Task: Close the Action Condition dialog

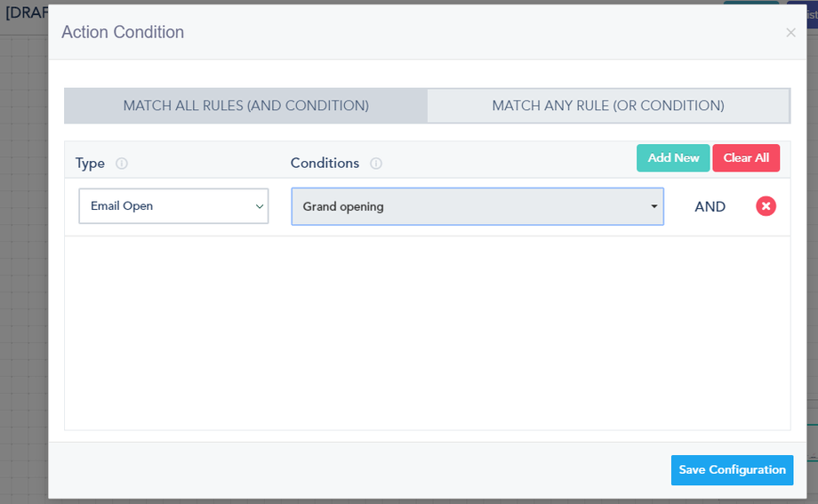Action: click(x=790, y=33)
